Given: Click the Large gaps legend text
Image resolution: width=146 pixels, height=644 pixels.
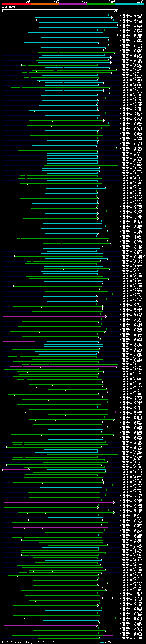Looking at the screenshot, I should (x=28, y=642).
